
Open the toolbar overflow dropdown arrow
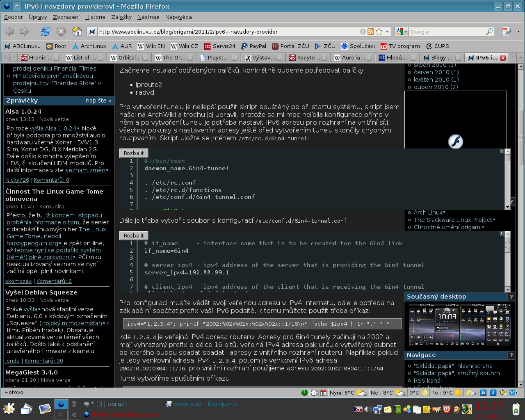(x=518, y=32)
